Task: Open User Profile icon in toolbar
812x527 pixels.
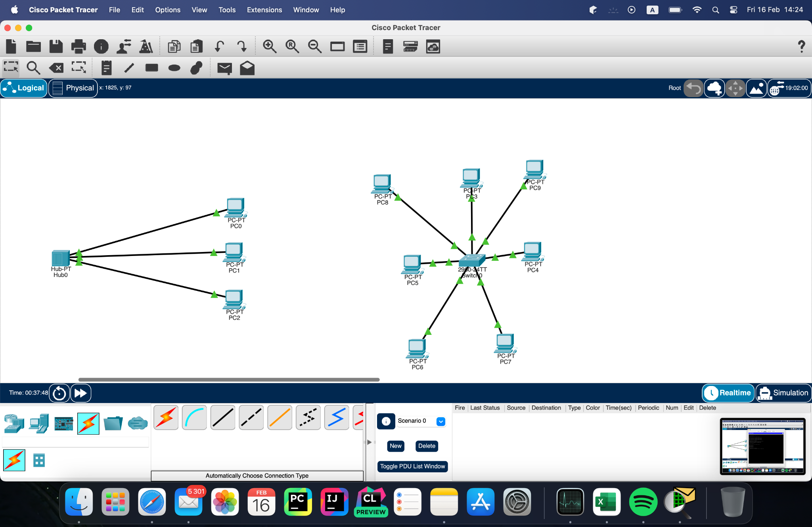Action: (x=124, y=46)
